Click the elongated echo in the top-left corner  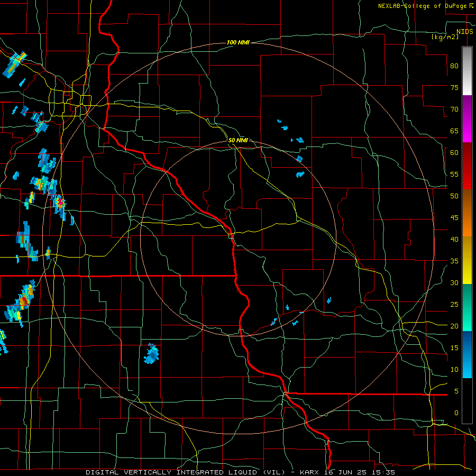click(x=15, y=65)
